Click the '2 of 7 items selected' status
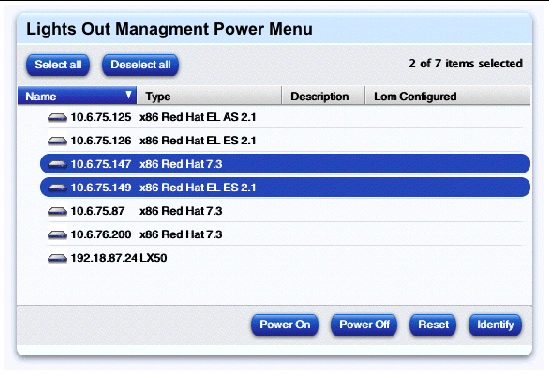Image resolution: width=549 pixels, height=374 pixels. (x=465, y=63)
